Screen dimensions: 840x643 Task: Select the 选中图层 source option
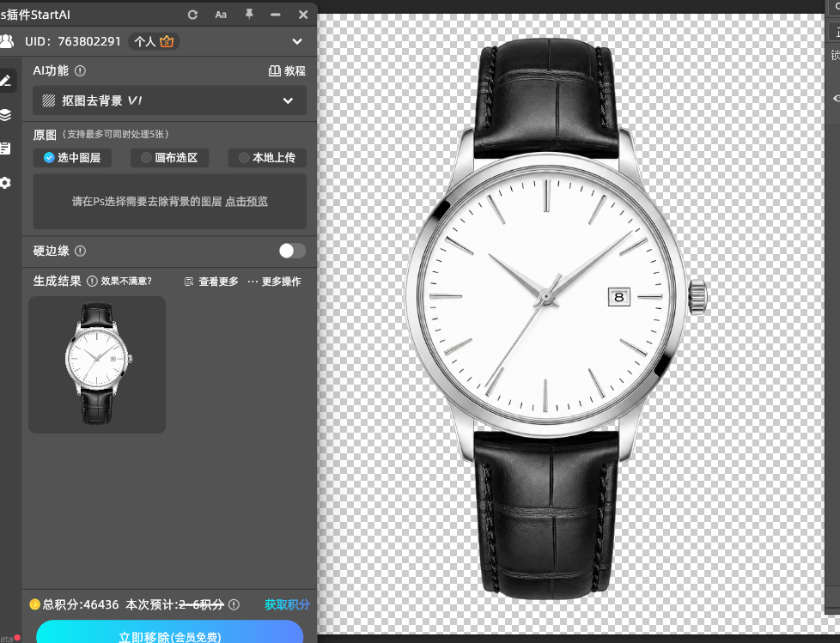[72, 157]
